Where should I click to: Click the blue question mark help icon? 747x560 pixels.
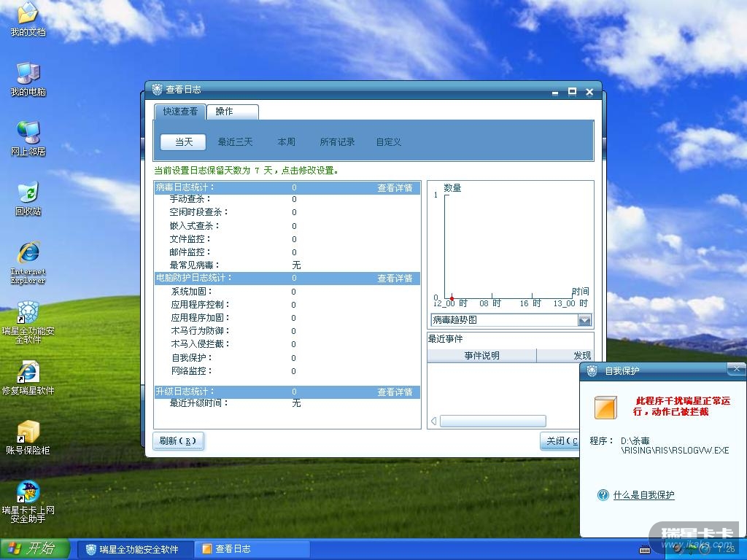tap(603, 495)
